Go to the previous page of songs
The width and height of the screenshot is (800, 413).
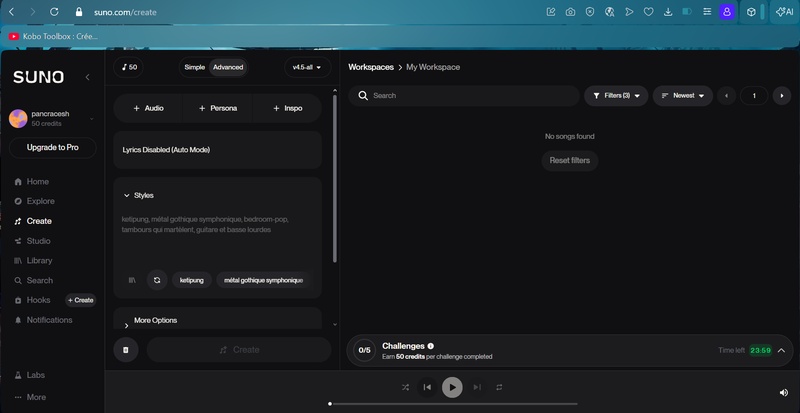(x=727, y=95)
